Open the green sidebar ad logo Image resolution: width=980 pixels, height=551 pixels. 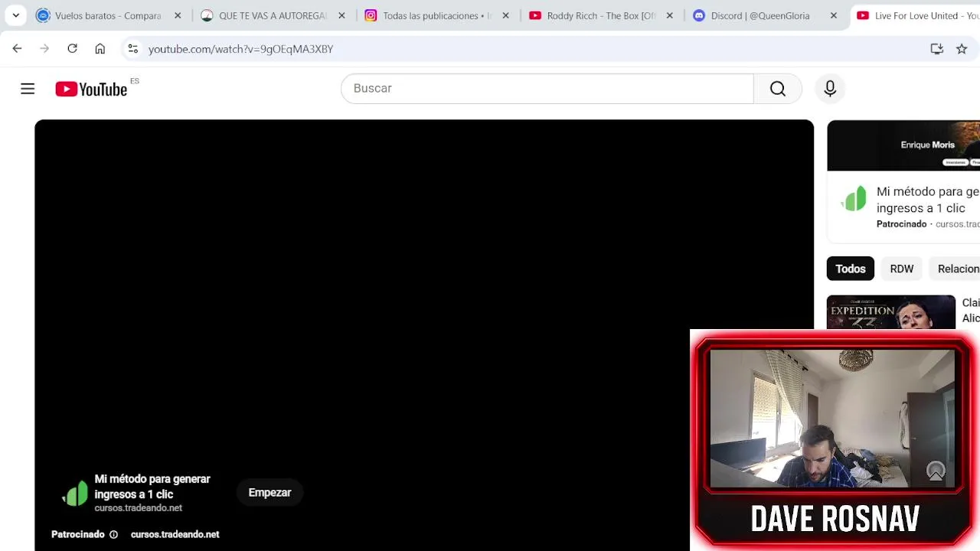854,199
